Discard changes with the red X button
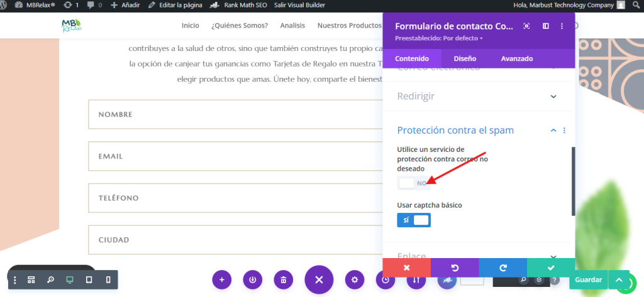Screen dimensions: 644x297 point(407,268)
